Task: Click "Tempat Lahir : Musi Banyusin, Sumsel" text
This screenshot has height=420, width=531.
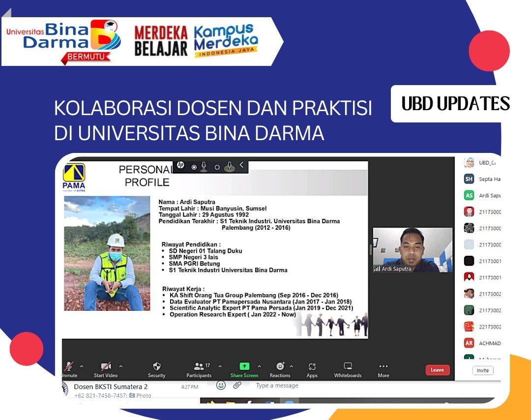Action: point(213,209)
